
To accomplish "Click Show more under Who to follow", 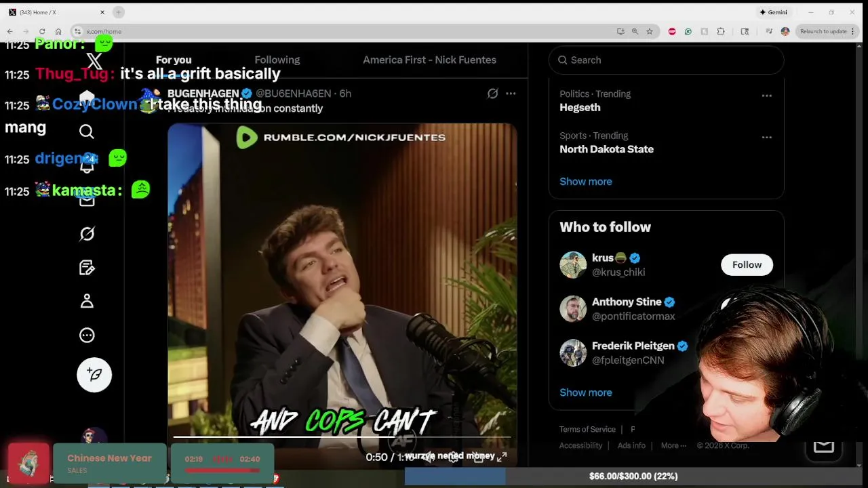I will tap(586, 392).
